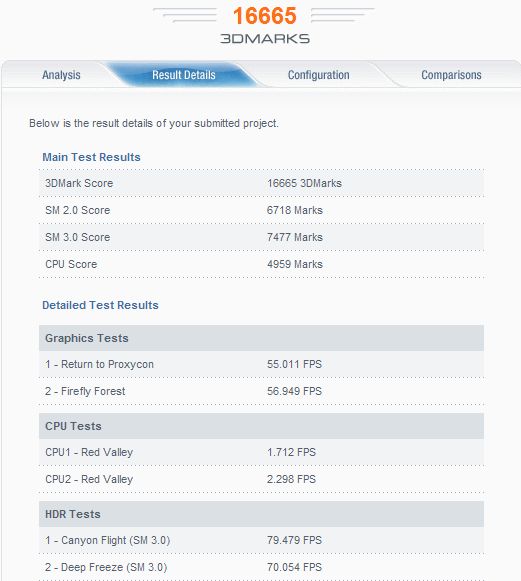Click the 3DMark Score row label
Viewport: 521px width, 581px height.
coord(79,183)
